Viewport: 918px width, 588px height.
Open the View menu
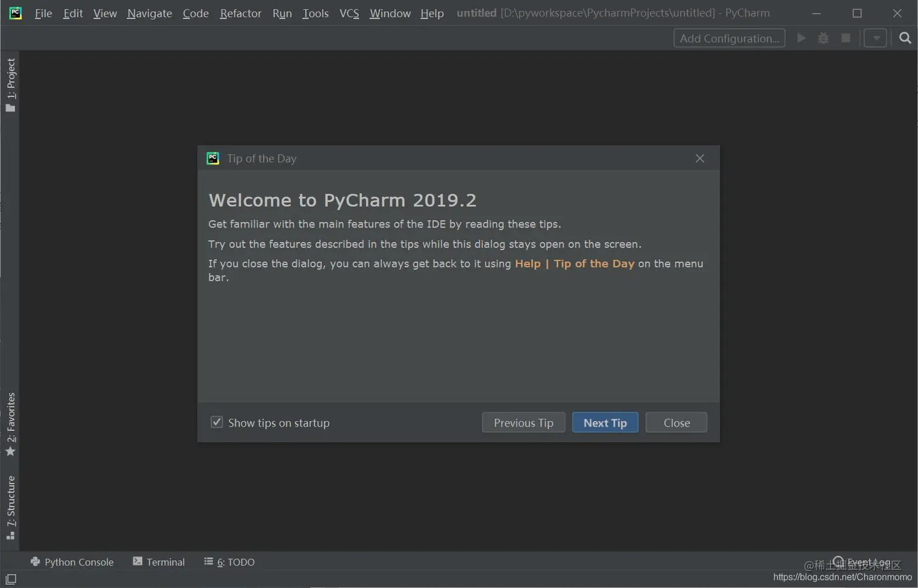click(104, 13)
